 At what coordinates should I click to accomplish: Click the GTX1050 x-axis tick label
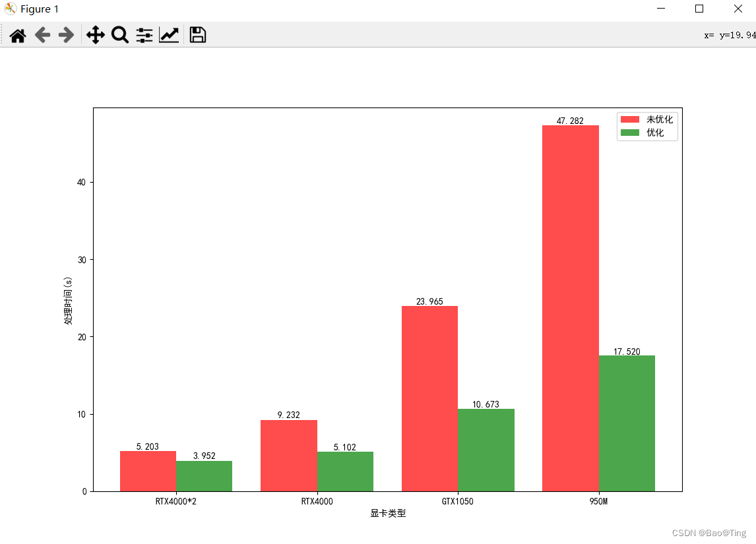[x=458, y=502]
